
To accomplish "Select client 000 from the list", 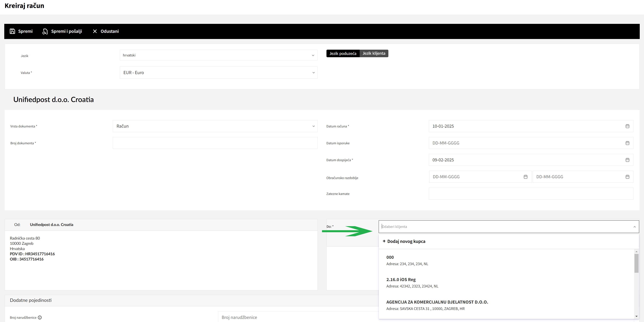I will [x=507, y=260].
